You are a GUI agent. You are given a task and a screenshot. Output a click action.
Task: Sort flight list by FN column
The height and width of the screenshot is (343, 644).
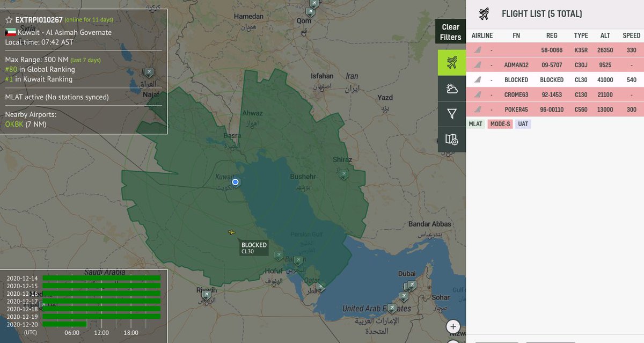(x=516, y=35)
